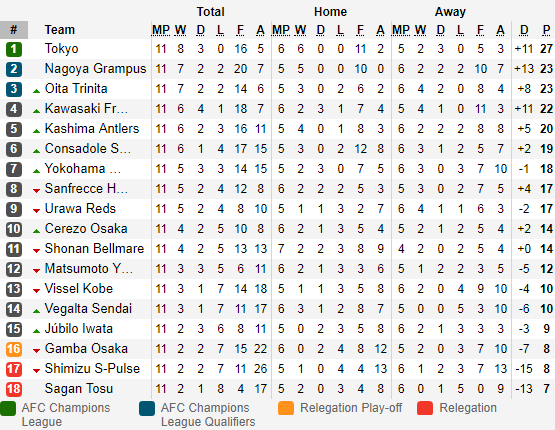Open the Sagan Tosu team link
Viewport: 555px width, 430px height.
point(79,389)
